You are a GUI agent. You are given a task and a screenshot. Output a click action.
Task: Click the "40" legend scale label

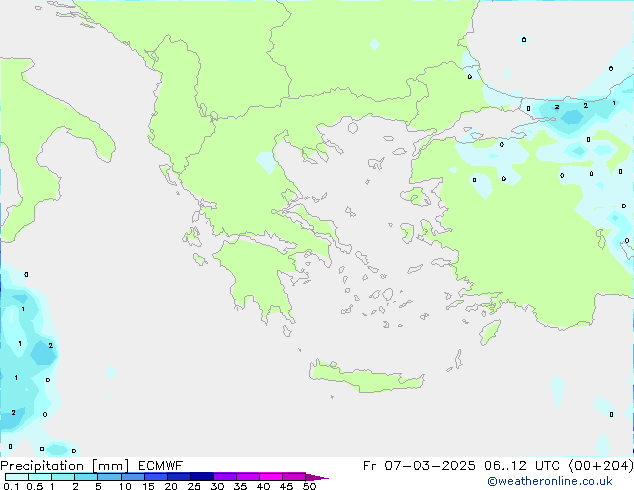point(263,486)
